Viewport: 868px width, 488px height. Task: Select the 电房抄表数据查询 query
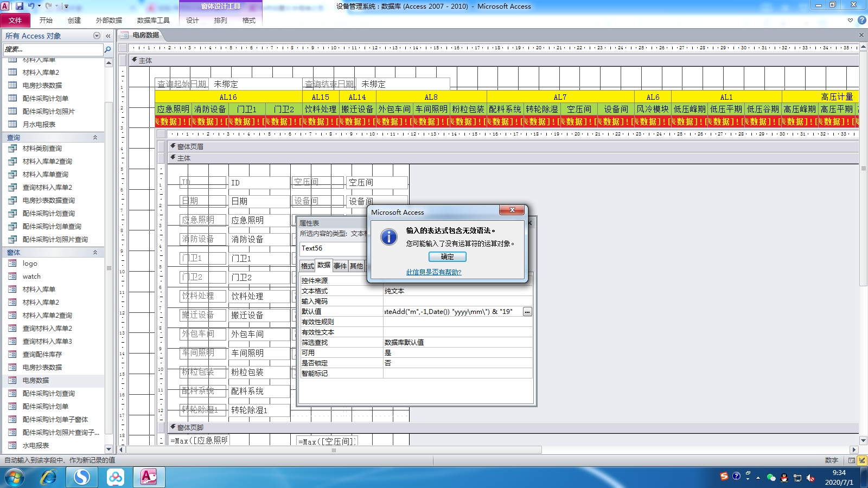point(48,200)
